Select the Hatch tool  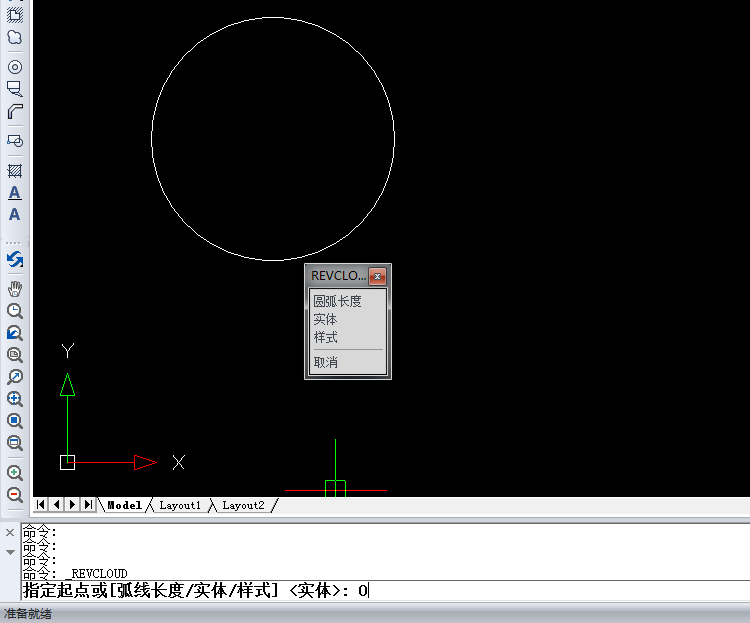click(x=15, y=171)
